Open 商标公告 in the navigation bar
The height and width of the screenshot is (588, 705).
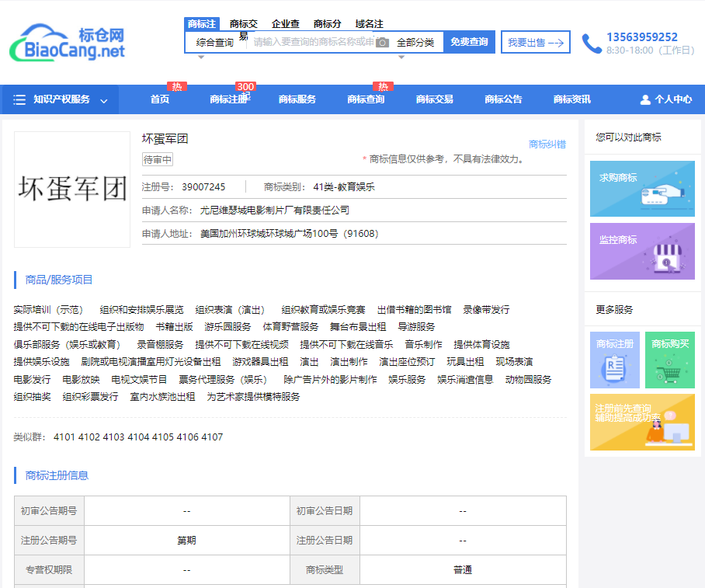coord(504,99)
